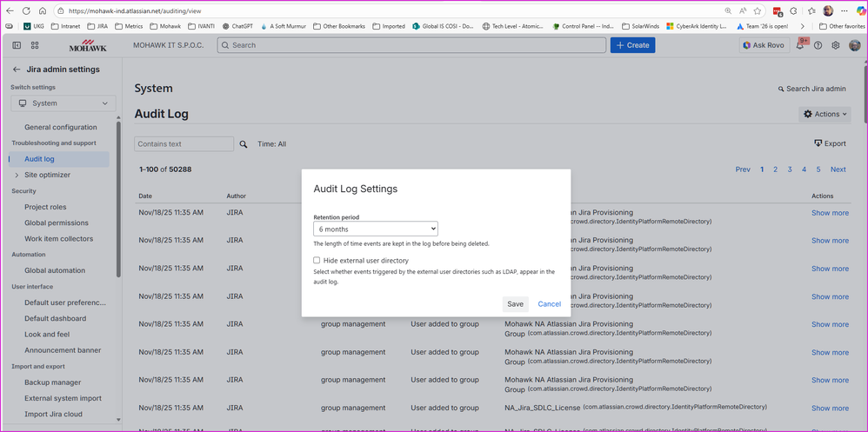Click the Create button
Screen dimensions: 868x432
[x=632, y=45]
